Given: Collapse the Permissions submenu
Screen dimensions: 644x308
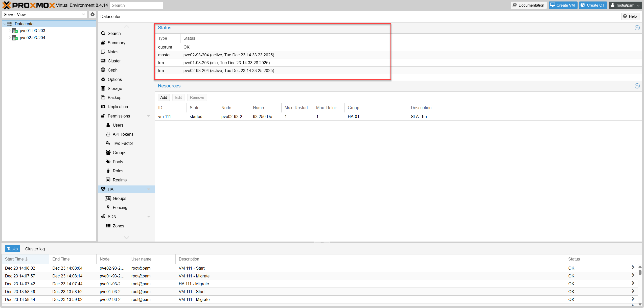Looking at the screenshot, I should [149, 116].
